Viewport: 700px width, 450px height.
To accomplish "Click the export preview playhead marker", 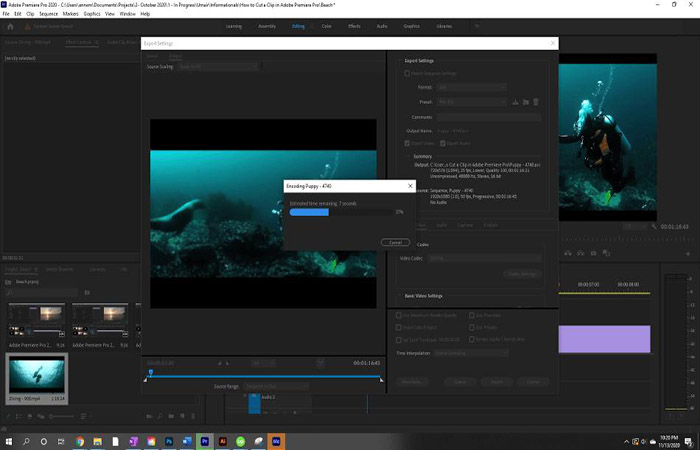I will (150, 372).
